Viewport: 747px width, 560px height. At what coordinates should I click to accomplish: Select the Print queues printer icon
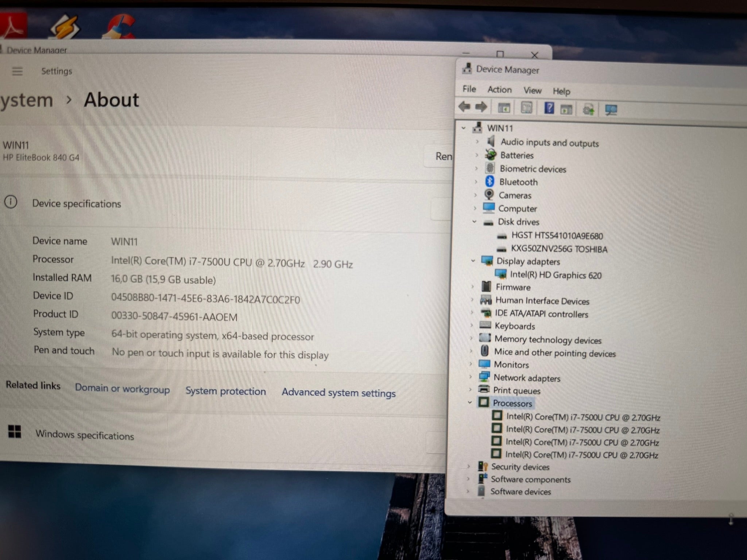(x=484, y=389)
